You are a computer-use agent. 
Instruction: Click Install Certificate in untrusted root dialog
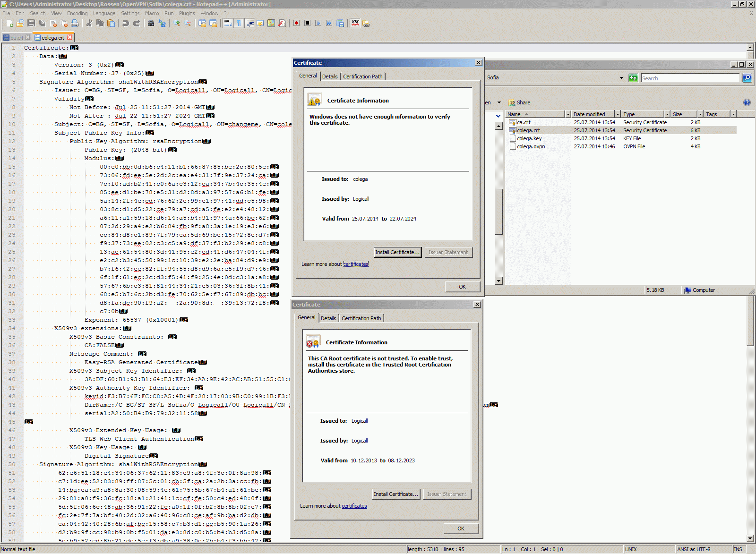[x=396, y=494]
